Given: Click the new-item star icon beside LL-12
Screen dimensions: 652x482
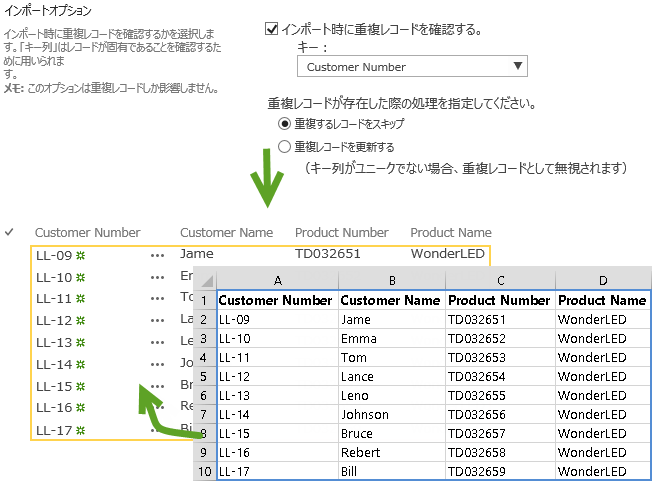Looking at the screenshot, I should 80,320.
